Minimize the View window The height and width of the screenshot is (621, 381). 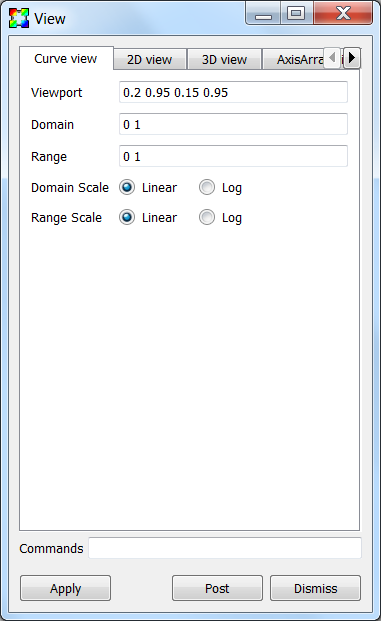pos(263,14)
